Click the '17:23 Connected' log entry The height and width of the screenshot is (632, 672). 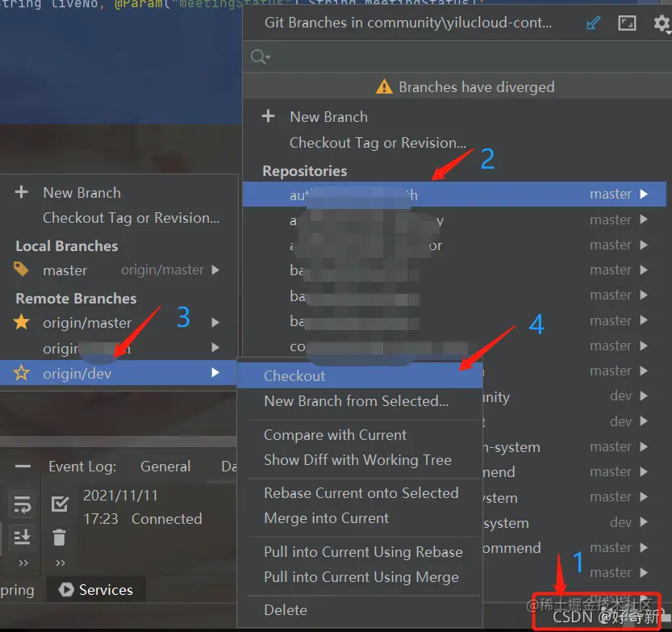coord(143,519)
